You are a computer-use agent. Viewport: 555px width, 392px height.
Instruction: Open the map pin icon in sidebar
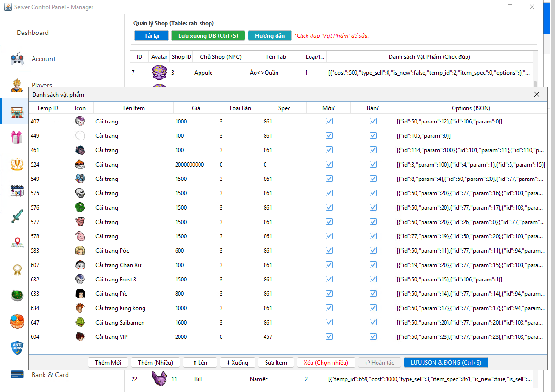(17, 243)
